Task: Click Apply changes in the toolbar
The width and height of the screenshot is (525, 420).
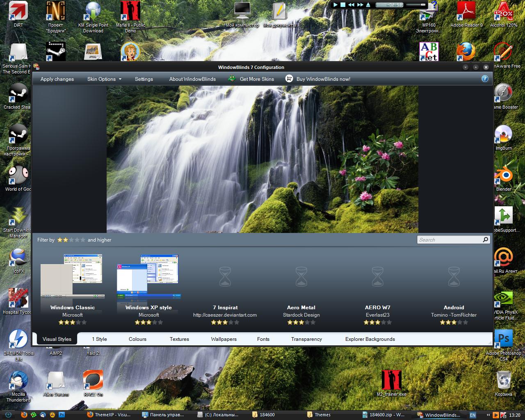Action: pyautogui.click(x=57, y=79)
